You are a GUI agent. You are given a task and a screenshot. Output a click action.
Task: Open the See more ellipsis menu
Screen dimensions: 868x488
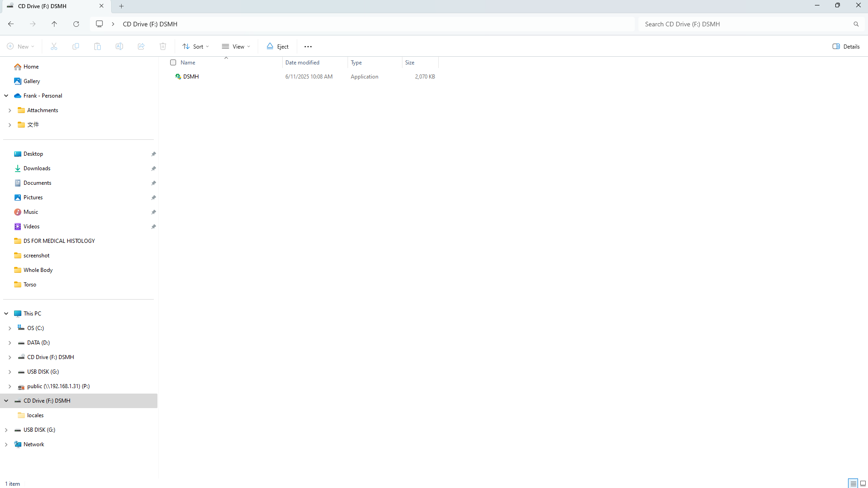point(308,47)
